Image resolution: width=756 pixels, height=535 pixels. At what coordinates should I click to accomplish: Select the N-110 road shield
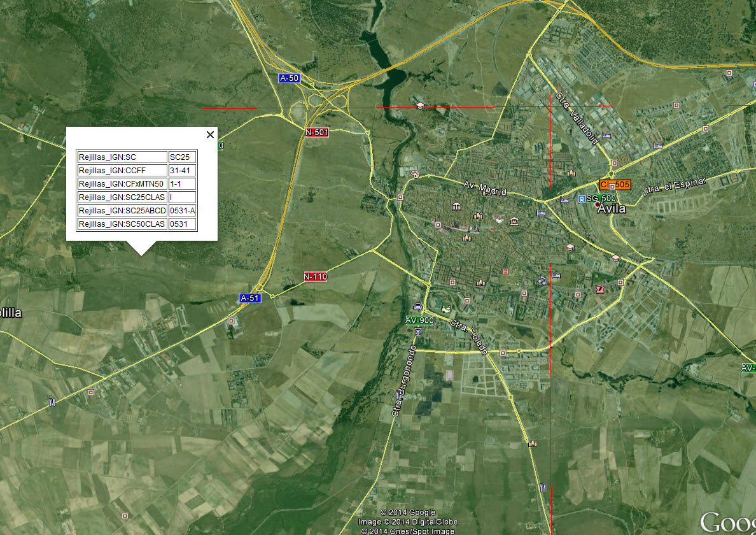point(315,276)
